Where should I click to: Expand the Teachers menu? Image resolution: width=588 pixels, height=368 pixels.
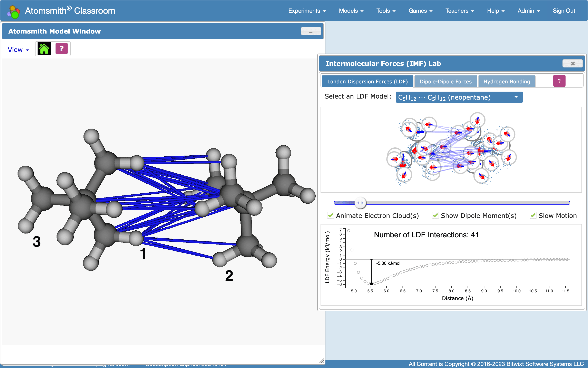[459, 11]
